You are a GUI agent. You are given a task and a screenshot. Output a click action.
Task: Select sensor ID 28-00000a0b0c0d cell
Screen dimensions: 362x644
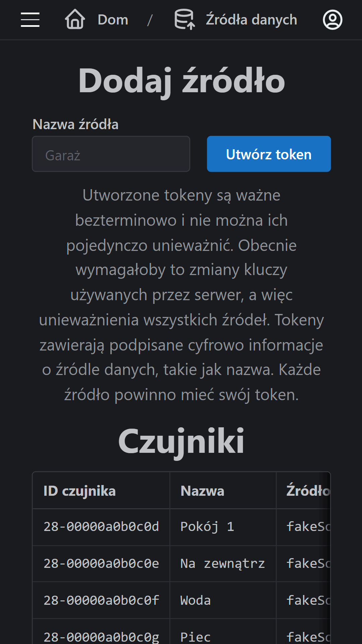tap(101, 527)
